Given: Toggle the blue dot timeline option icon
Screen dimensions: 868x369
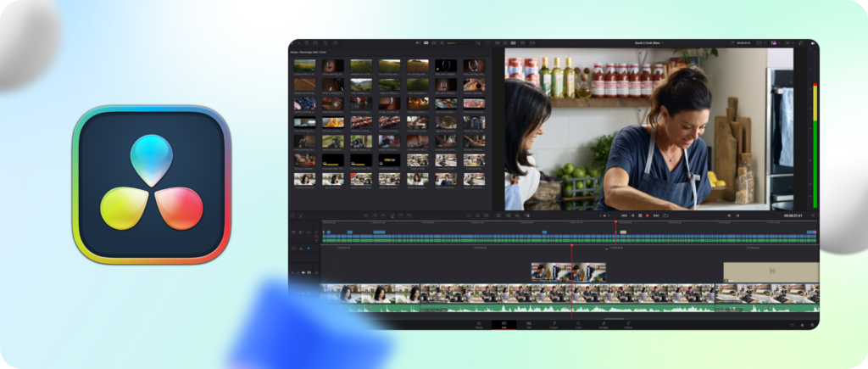Looking at the screenshot, I should click(309, 249).
